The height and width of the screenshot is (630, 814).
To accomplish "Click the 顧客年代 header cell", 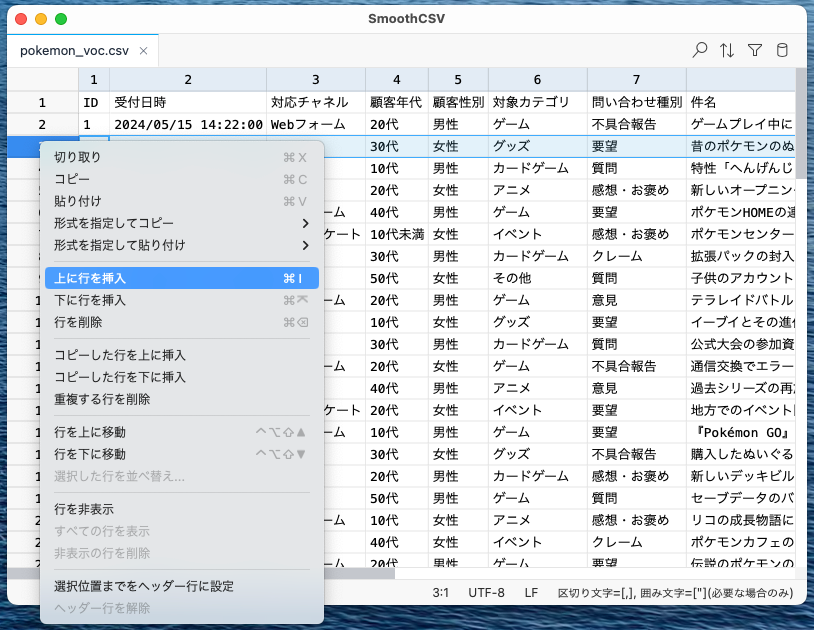I will pyautogui.click(x=397, y=103).
